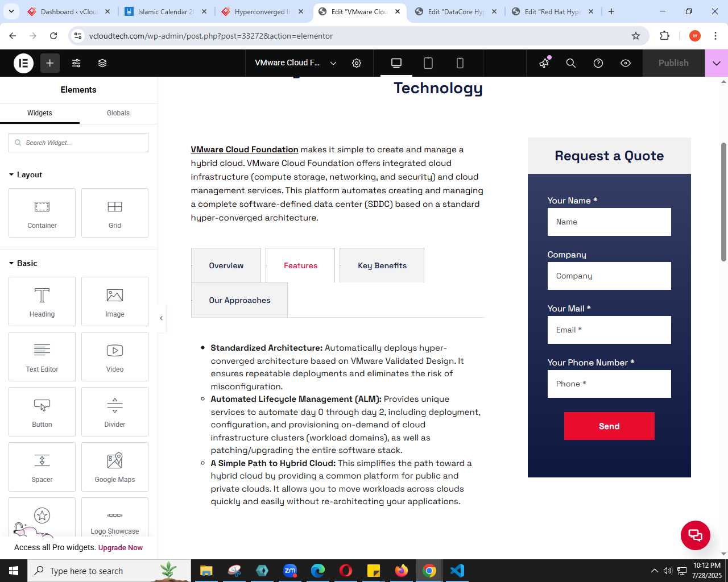This screenshot has width=728, height=582.
Task: Open the Elementor logo menu
Action: tap(24, 63)
